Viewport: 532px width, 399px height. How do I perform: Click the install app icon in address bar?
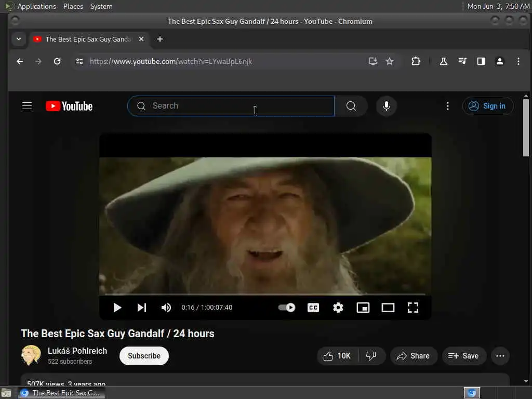coord(373,61)
